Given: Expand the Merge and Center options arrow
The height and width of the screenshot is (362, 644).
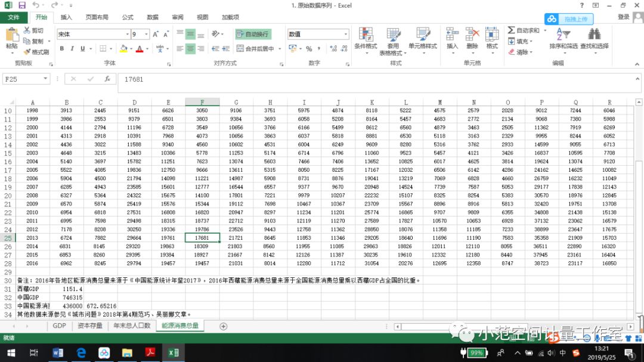Looking at the screenshot, I should [280, 48].
